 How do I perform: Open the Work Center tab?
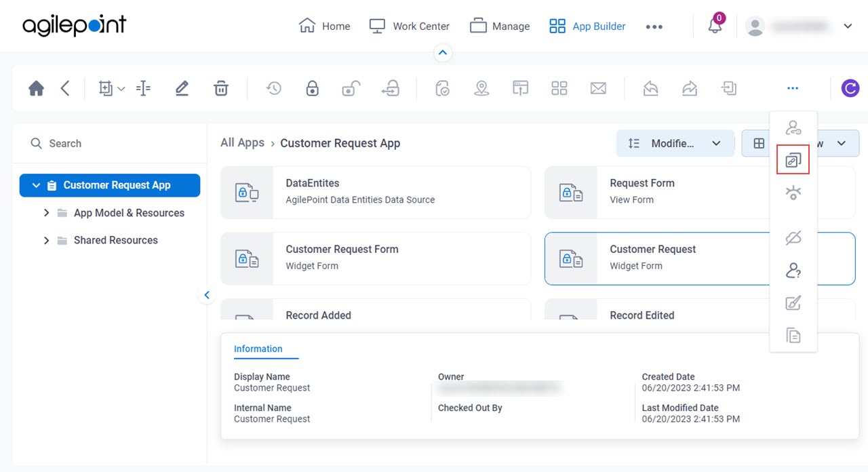(410, 26)
